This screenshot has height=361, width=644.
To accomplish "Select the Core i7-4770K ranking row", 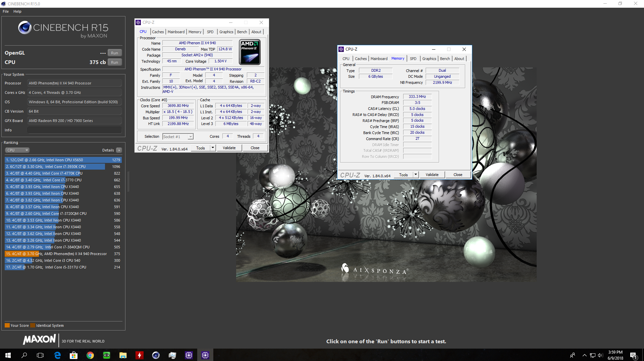I will [63, 173].
